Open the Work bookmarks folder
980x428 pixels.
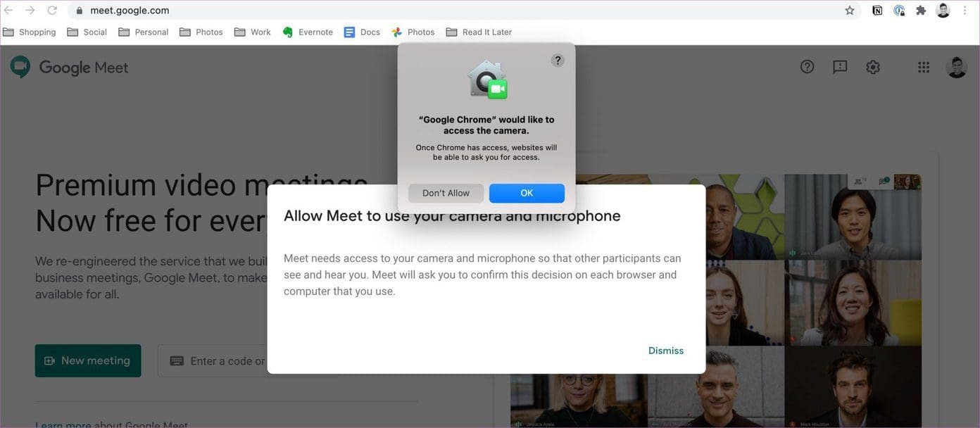(253, 32)
